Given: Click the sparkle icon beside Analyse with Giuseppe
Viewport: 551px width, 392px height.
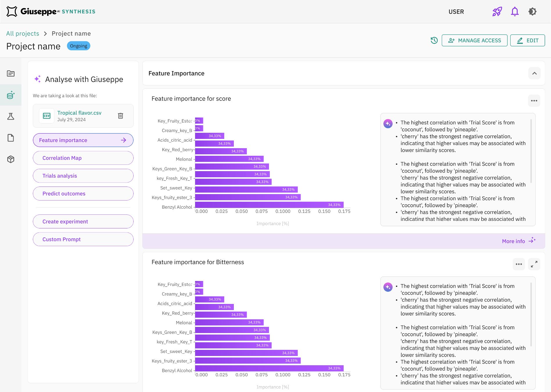Looking at the screenshot, I should [x=38, y=79].
